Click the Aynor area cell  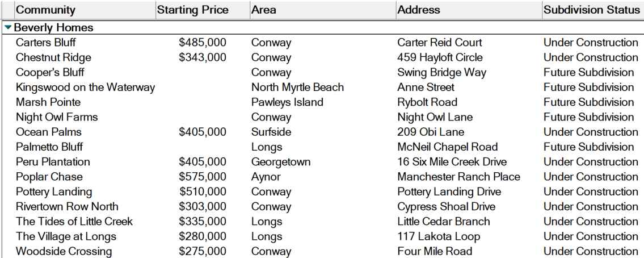coord(266,177)
